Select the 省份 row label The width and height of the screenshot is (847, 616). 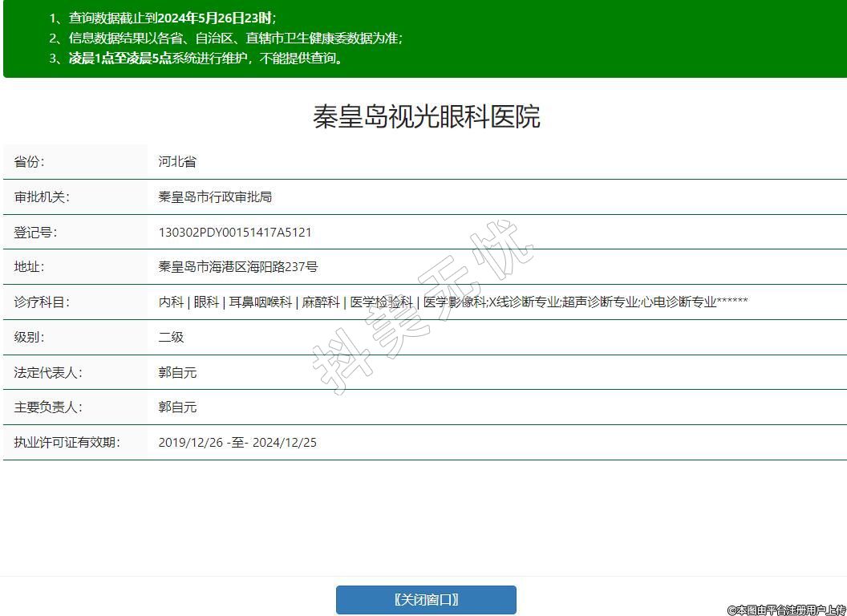[x=30, y=162]
